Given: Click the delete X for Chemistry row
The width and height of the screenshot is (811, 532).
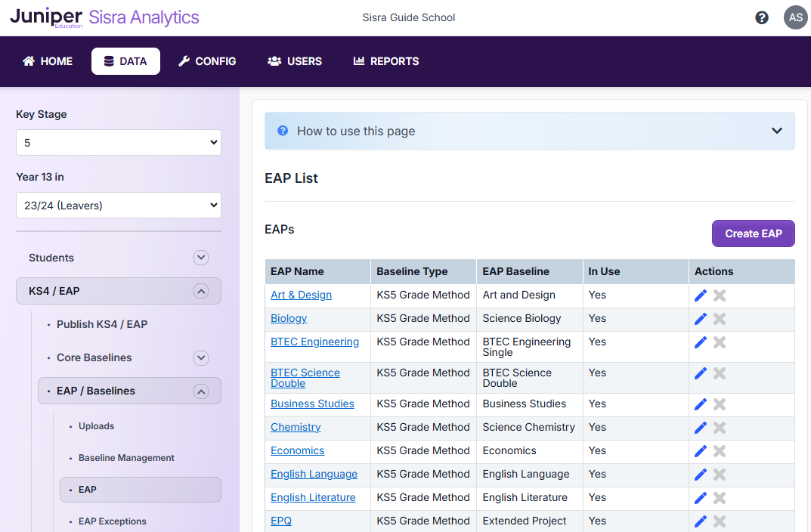Looking at the screenshot, I should point(720,428).
